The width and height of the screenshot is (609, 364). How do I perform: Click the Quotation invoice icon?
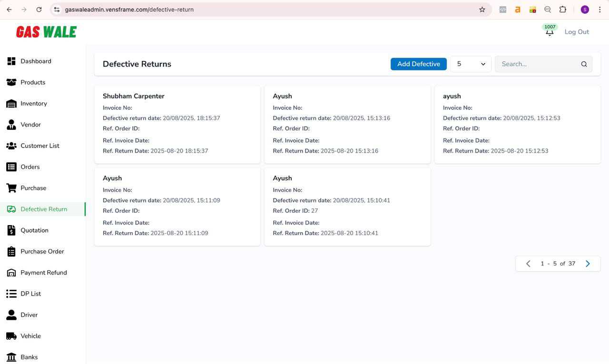pos(11,230)
